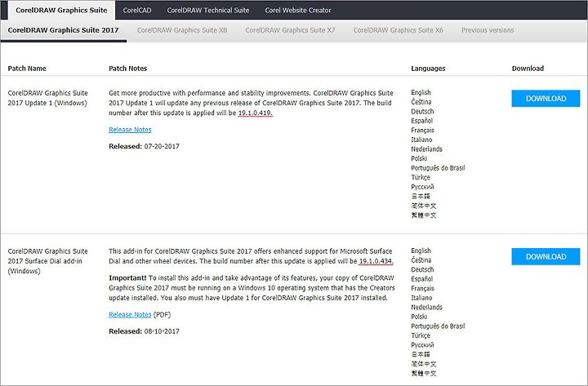Click English in the Update 1 languages

tap(421, 92)
